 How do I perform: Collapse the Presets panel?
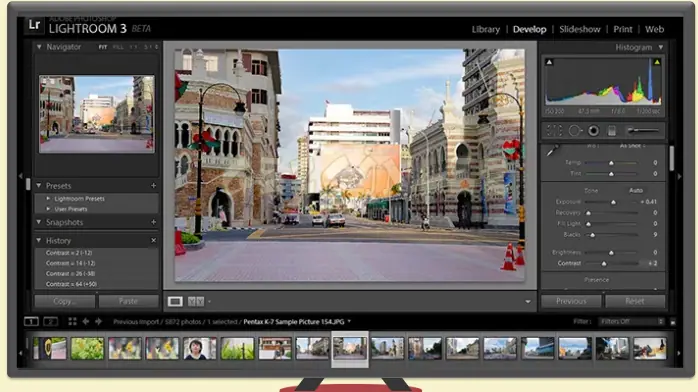(39, 186)
